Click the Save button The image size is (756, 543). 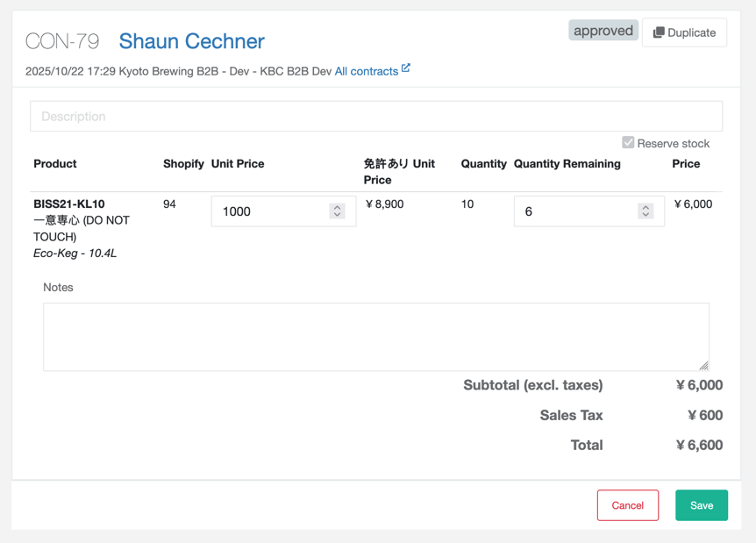pyautogui.click(x=701, y=505)
